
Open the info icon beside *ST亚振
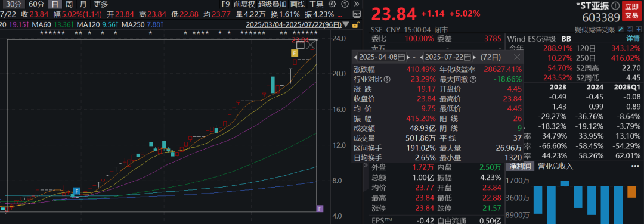(615, 5)
